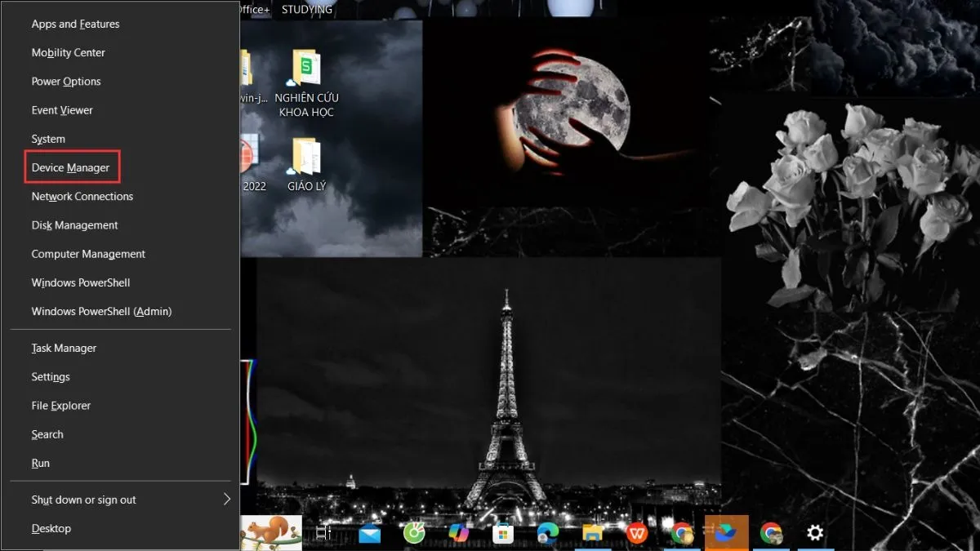Open File Explorer from the taskbar
The height and width of the screenshot is (551, 980).
coord(592,532)
